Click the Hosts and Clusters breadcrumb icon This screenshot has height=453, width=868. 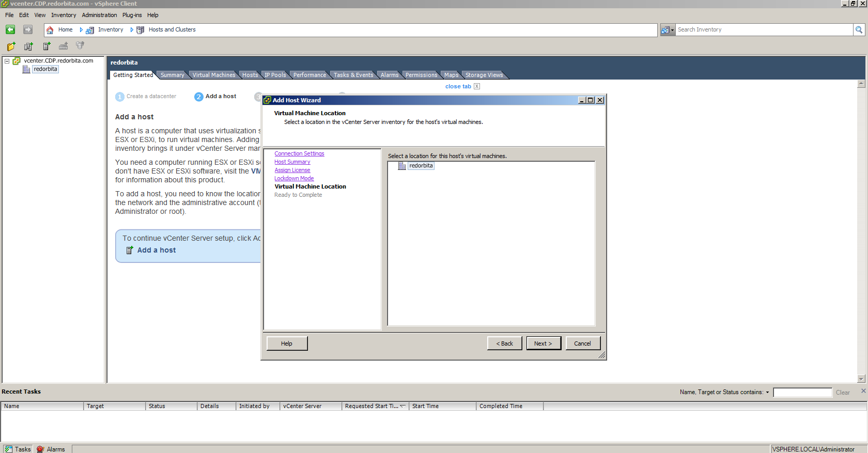click(x=140, y=30)
